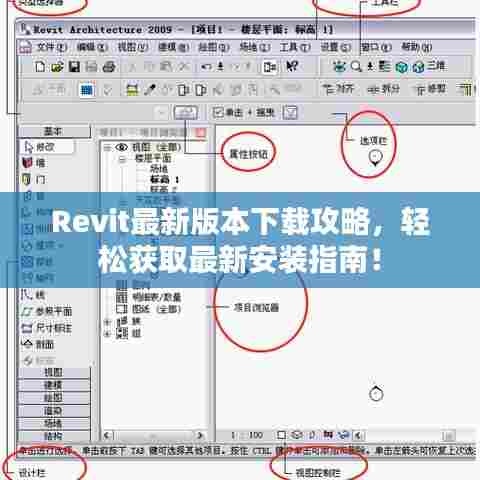
Task: Click the 拆分 split tool
Action: (x=383, y=89)
